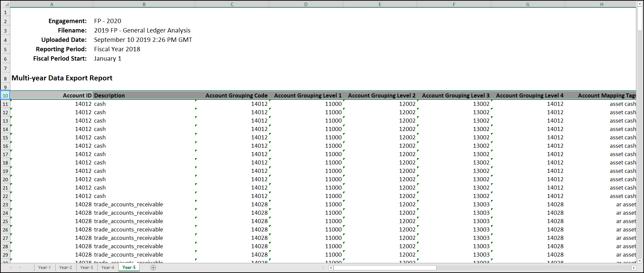Screen dimensions: 644x273
Task: Click the select-all corner triangle
Action: click(x=5, y=4)
